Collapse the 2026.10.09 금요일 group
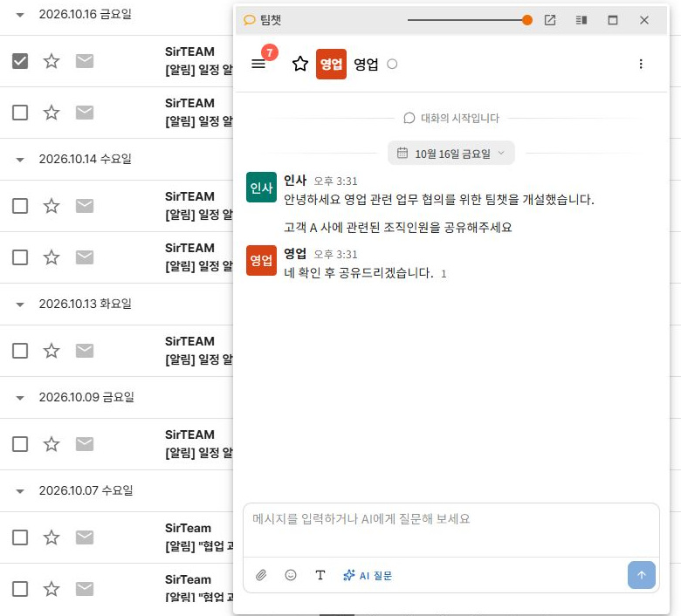Image resolution: width=681 pixels, height=616 pixels. (19, 398)
